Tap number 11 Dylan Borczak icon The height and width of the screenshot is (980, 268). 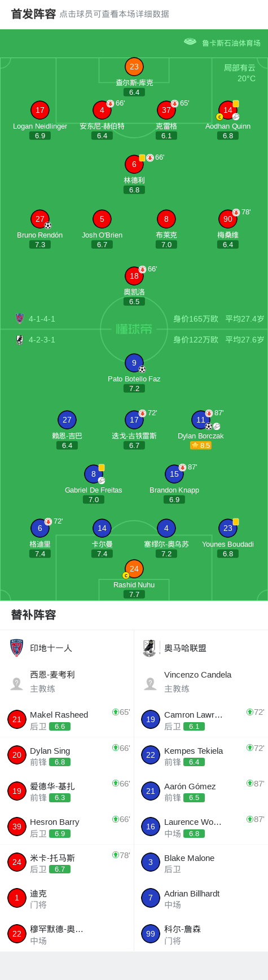201,420
